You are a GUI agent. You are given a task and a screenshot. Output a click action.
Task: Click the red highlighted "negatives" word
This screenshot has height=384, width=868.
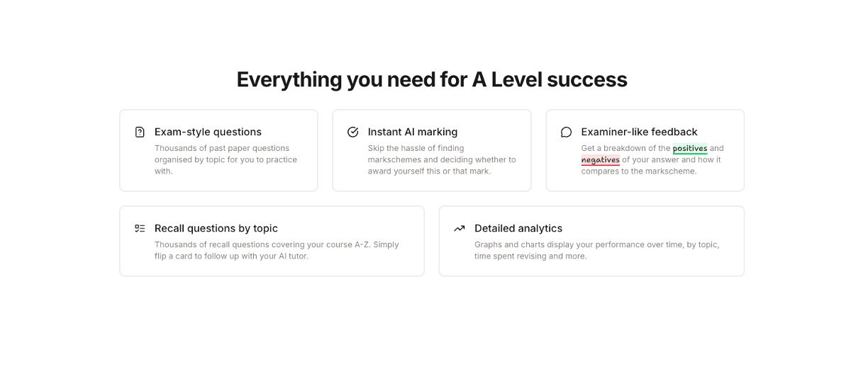(600, 159)
